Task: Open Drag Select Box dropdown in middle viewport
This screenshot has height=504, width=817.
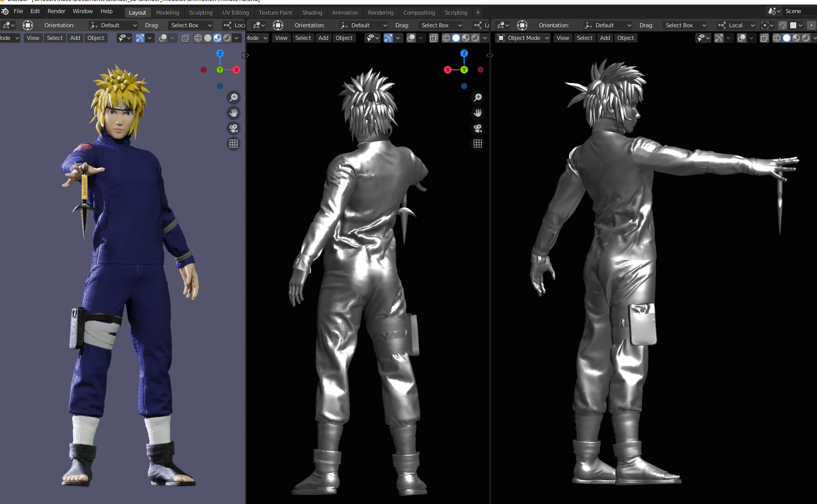Action: pyautogui.click(x=441, y=25)
